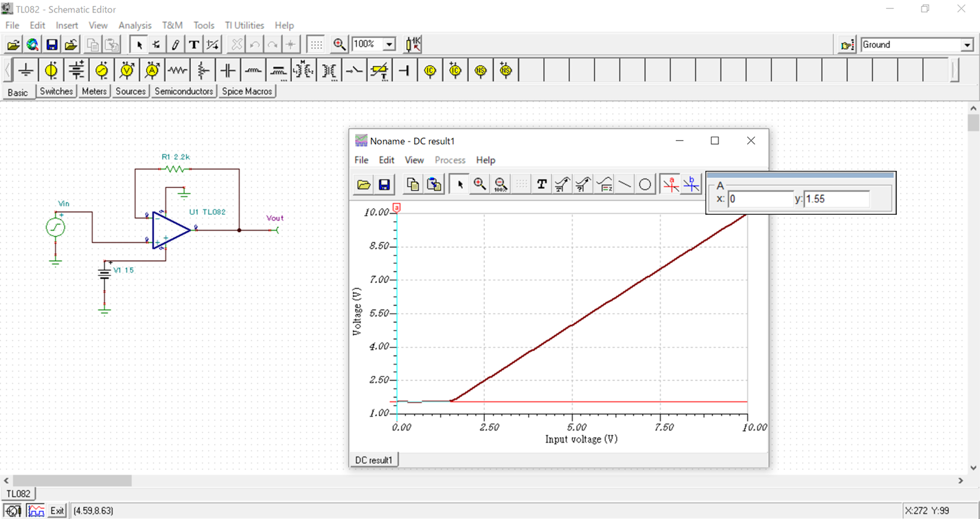Pick the Voltmeter component icon
Image resolution: width=980 pixels, height=519 pixels.
click(127, 70)
